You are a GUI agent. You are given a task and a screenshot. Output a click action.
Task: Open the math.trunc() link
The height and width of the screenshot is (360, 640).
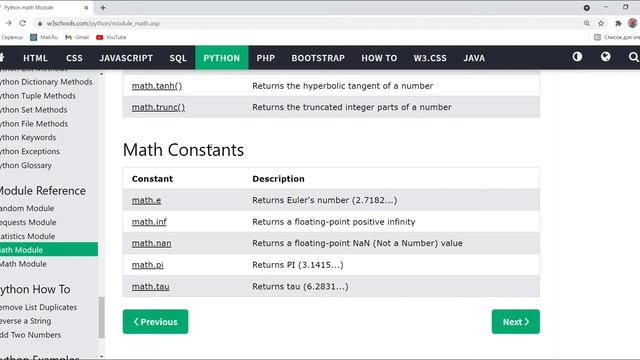158,107
